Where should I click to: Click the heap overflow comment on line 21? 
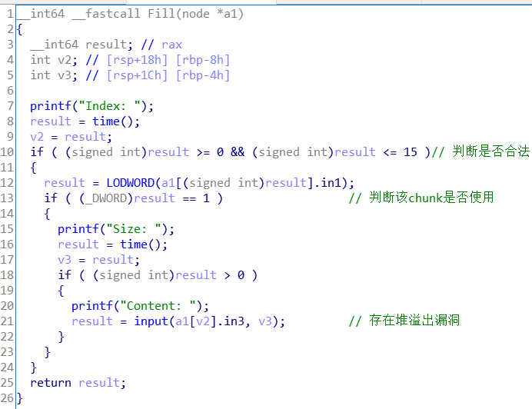pyautogui.click(x=404, y=321)
